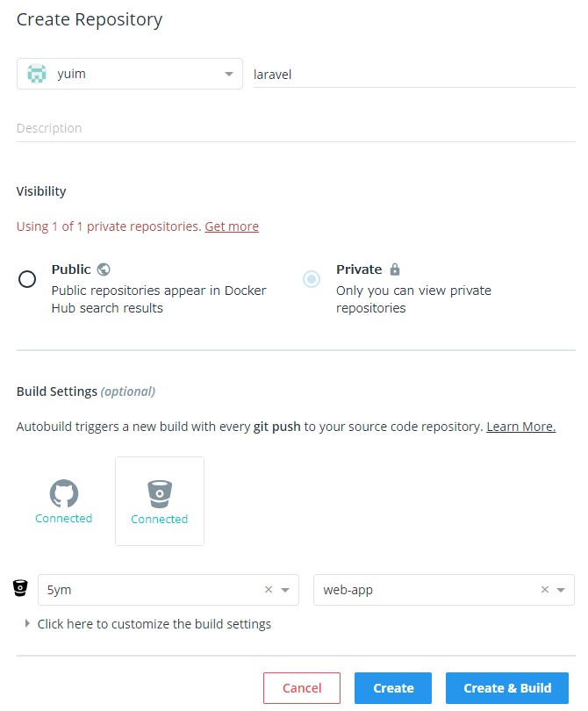Open the web-app repository dropdown arrow

click(561, 590)
